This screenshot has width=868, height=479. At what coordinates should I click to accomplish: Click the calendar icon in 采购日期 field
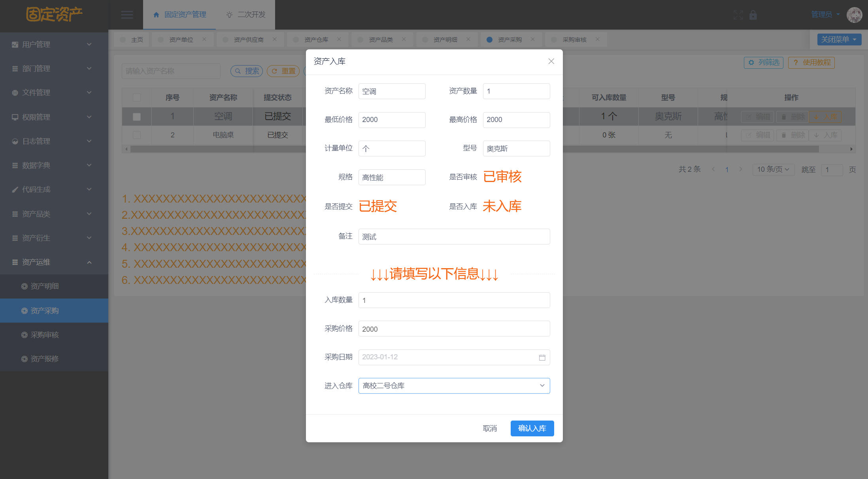(542, 357)
